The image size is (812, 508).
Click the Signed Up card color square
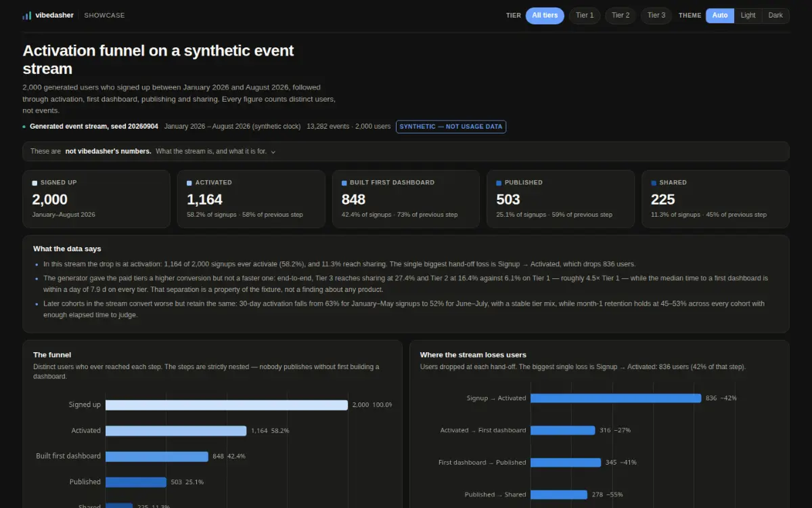(35, 183)
